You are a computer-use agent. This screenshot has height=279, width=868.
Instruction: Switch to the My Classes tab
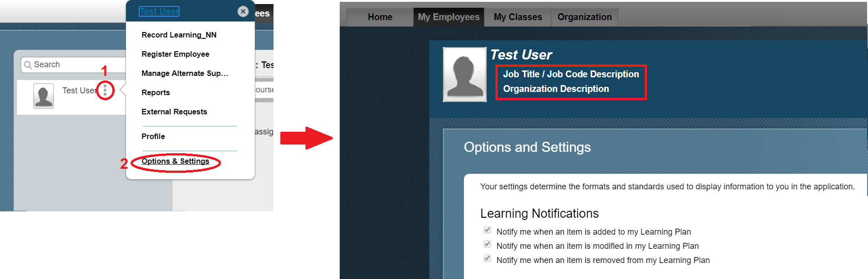(518, 17)
